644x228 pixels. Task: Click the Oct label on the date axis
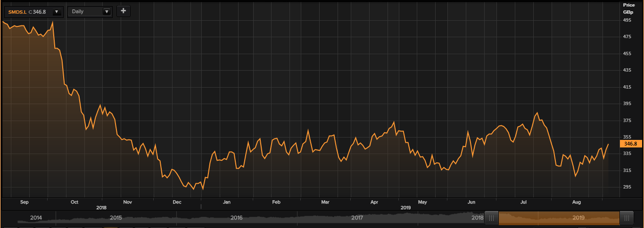coord(74,202)
